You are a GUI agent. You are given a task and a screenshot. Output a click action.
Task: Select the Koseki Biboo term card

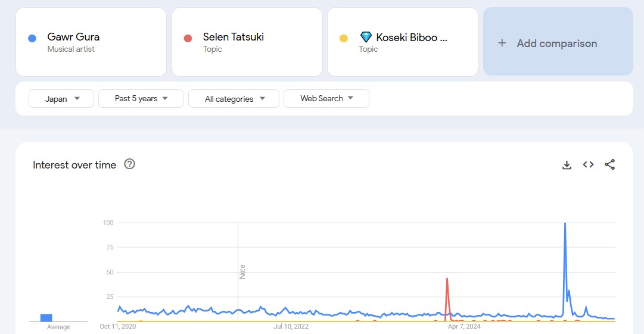coord(403,42)
